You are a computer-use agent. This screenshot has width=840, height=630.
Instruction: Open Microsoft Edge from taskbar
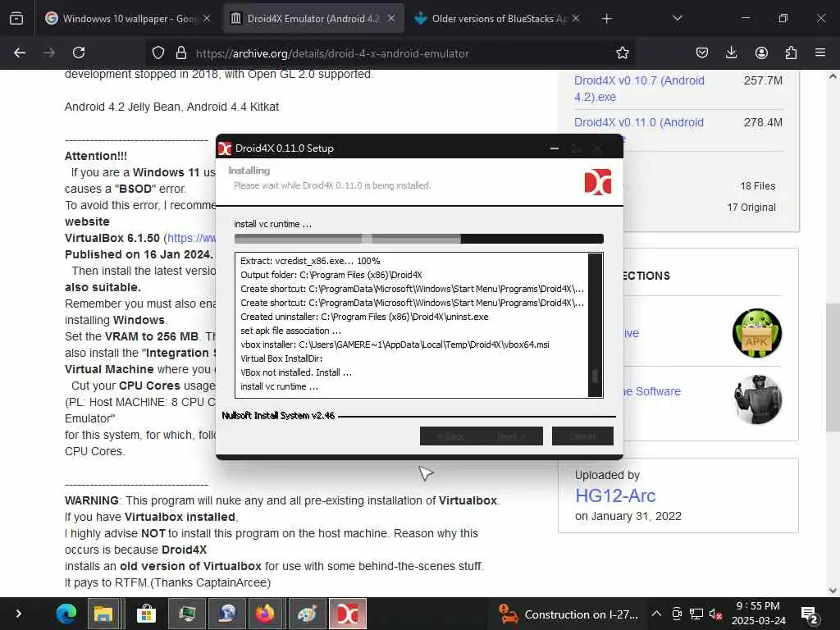(66, 614)
